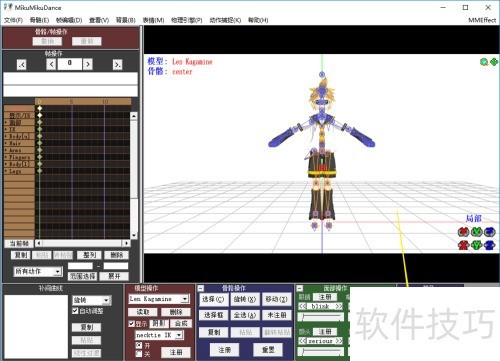Toggle the 显示 model display checkbox

coord(132,324)
